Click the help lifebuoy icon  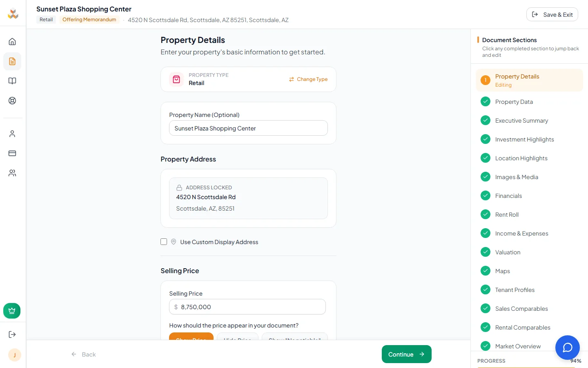(x=12, y=100)
